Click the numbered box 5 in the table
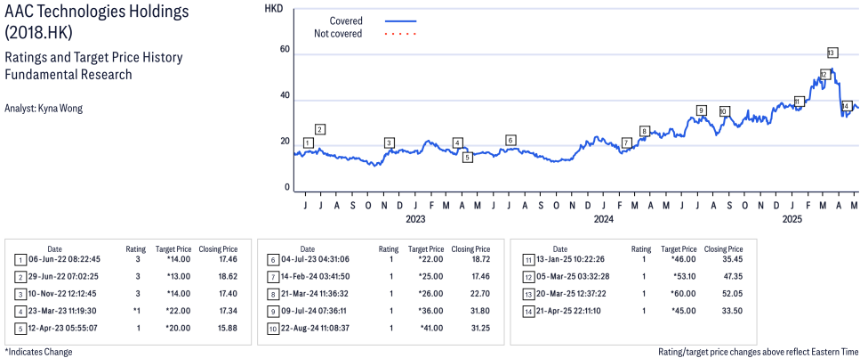868x358 pixels. point(20,329)
